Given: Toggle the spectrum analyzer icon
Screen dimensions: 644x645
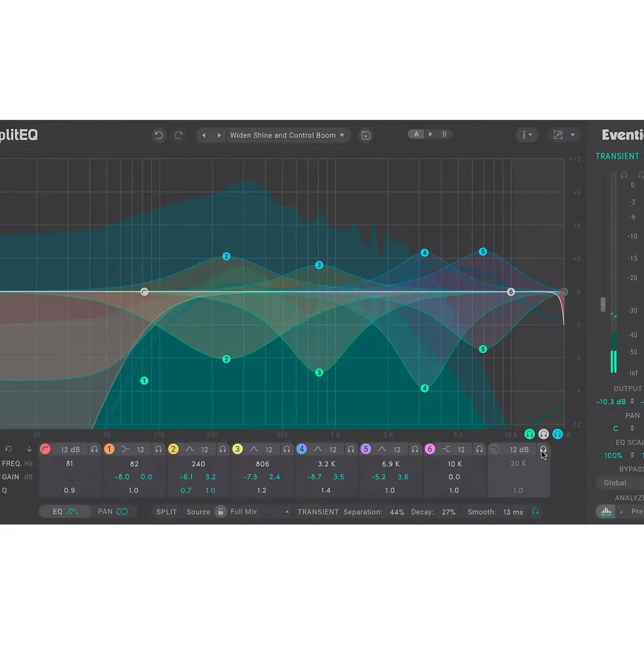Looking at the screenshot, I should [x=606, y=511].
